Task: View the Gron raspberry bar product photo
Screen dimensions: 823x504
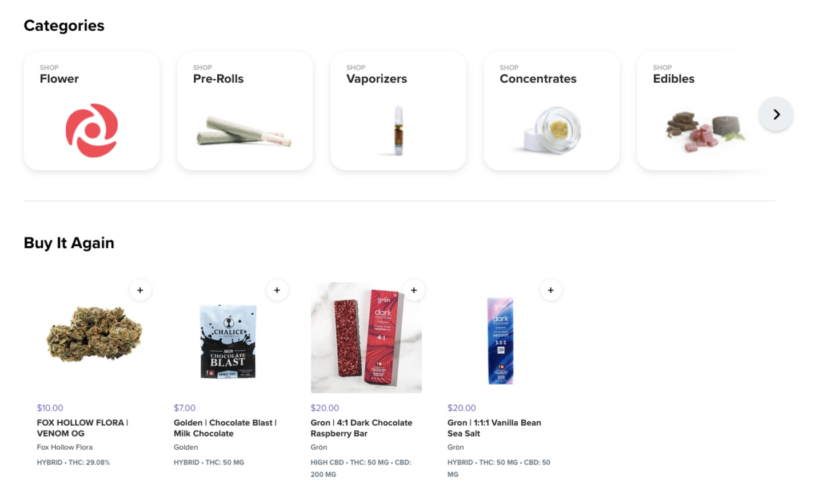Action: pos(366,338)
